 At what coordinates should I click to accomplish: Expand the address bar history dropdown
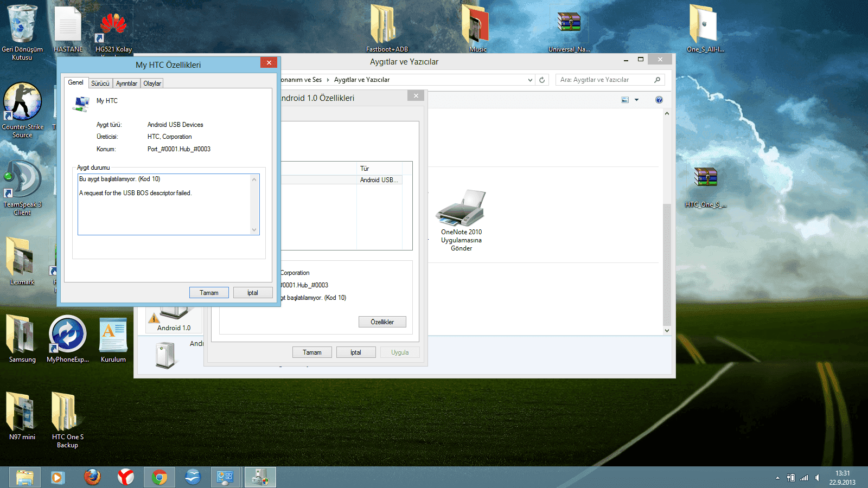530,80
